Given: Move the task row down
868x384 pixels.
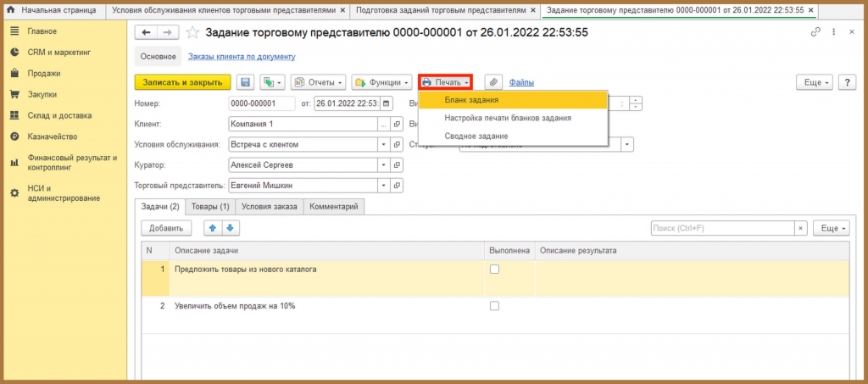Looking at the screenshot, I should [x=231, y=228].
